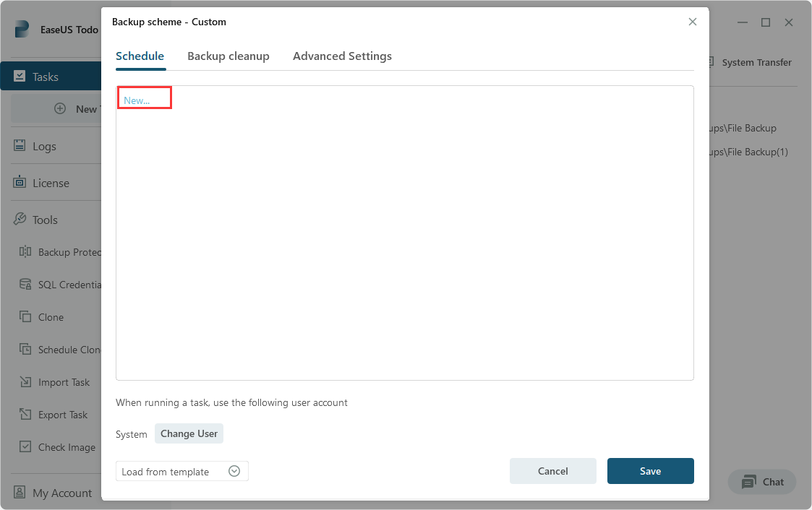Click the Change User button
The height and width of the screenshot is (510, 812).
189,433
